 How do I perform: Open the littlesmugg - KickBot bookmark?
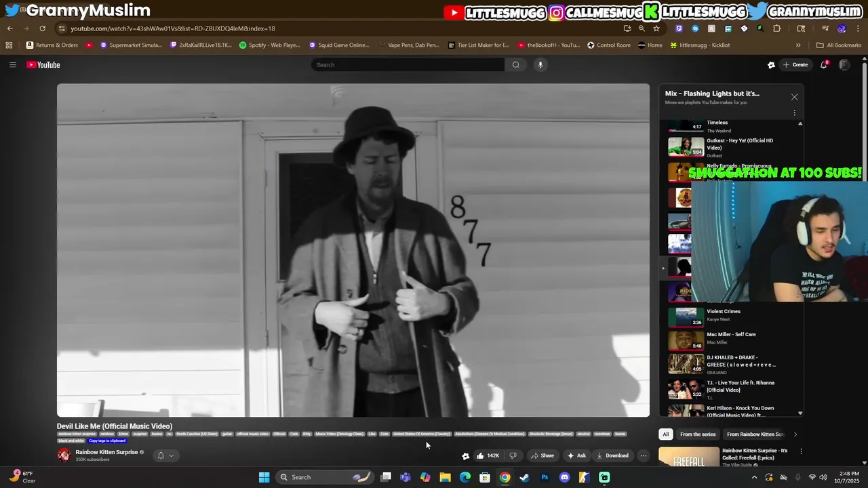[700, 45]
